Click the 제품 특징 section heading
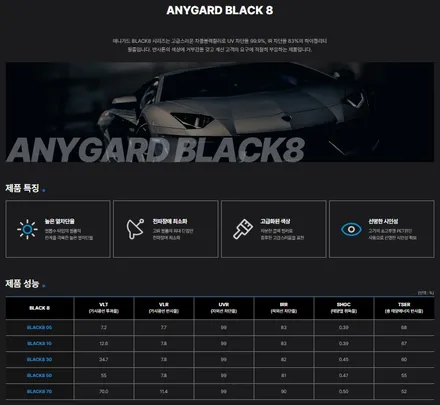The width and height of the screenshot is (440, 405). pyautogui.click(x=22, y=188)
